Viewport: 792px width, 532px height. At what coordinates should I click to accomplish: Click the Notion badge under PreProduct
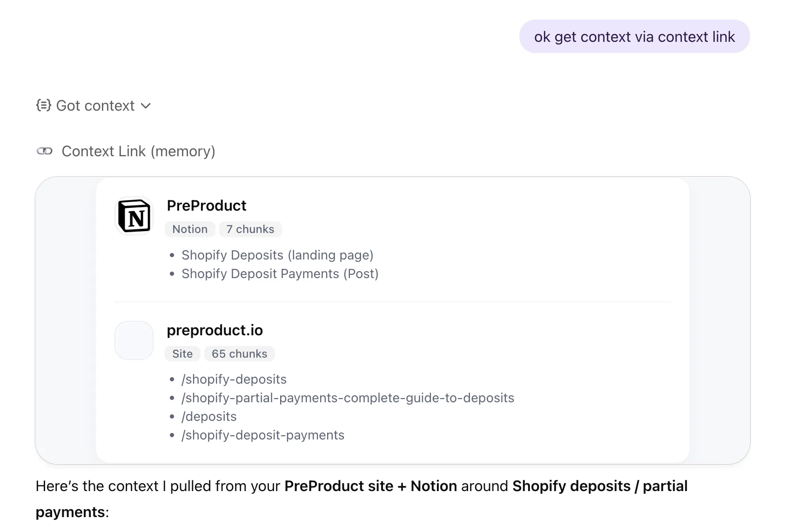[189, 229]
